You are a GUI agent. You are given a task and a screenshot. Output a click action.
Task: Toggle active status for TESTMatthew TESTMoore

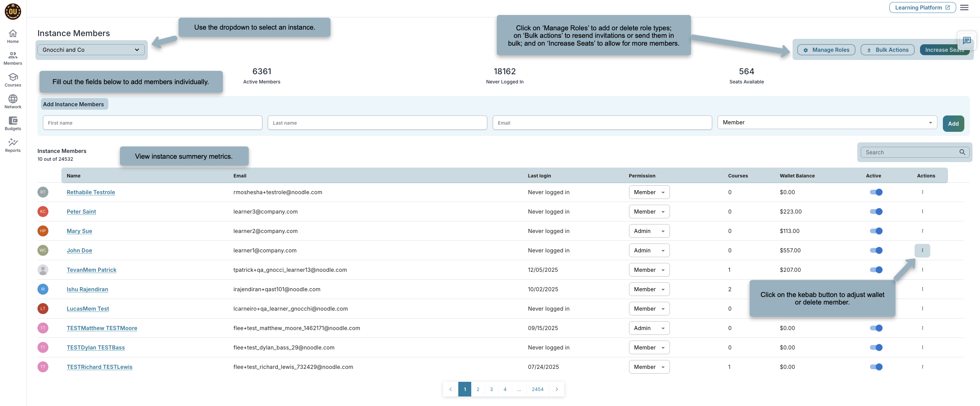[x=876, y=328]
